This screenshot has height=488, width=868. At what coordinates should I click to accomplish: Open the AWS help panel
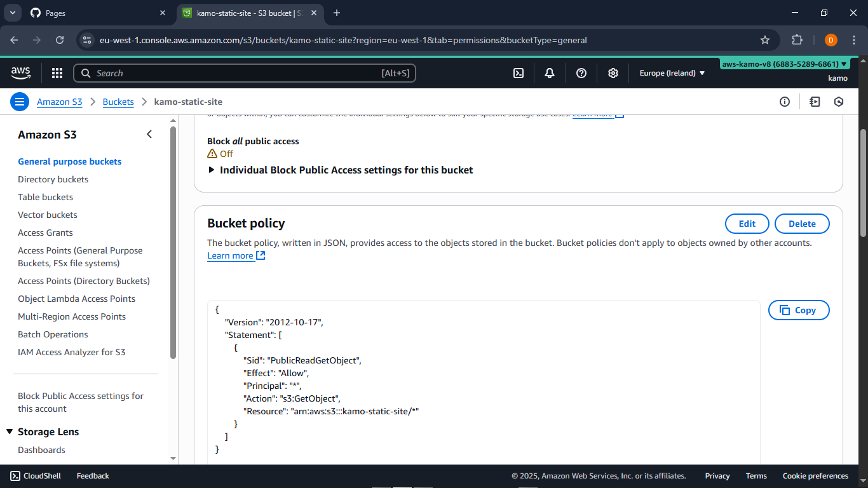(x=581, y=73)
